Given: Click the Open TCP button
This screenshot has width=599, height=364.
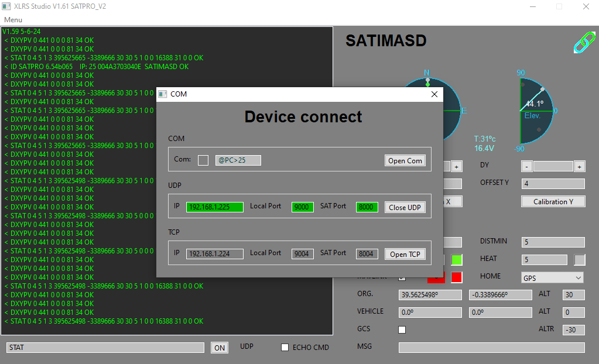Looking at the screenshot, I should 405,254.
